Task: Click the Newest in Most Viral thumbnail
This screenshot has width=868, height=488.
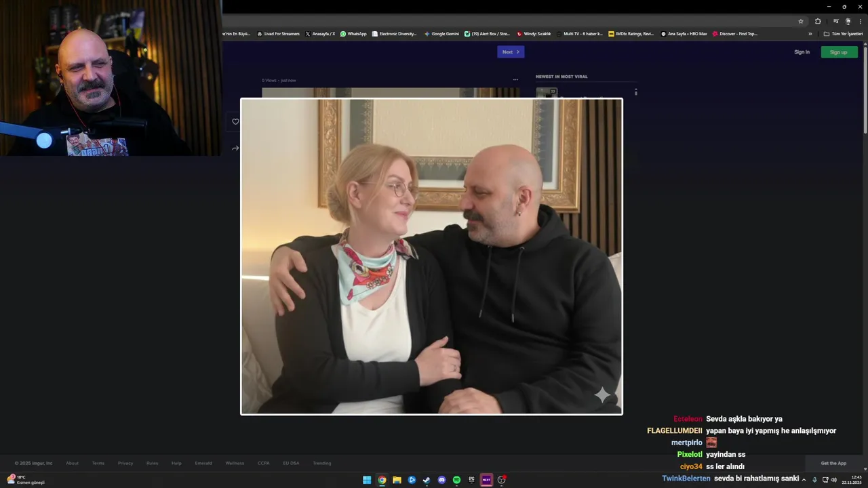Action: click(547, 93)
